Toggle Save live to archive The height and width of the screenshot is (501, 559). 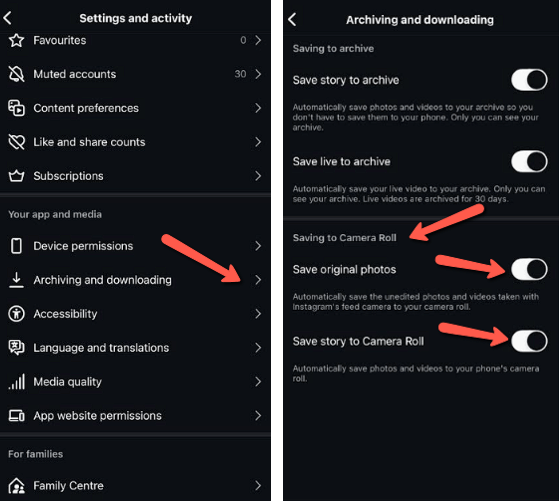point(529,162)
